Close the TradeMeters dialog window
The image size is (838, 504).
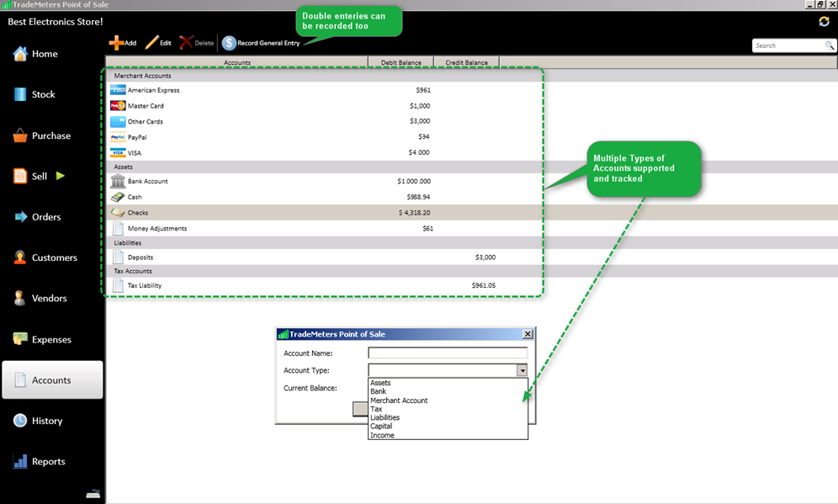pos(528,334)
